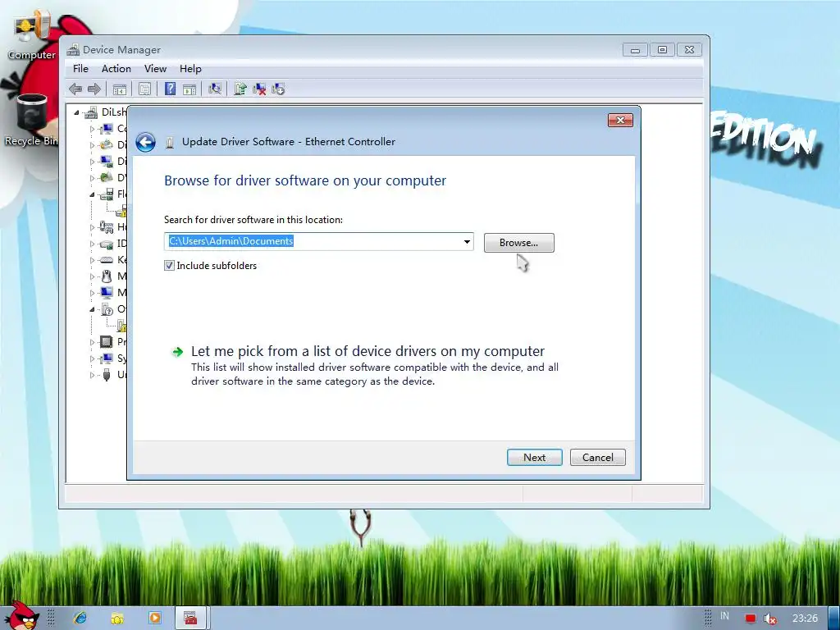
Task: Select the keyboard device category icon in tree
Action: 107,260
